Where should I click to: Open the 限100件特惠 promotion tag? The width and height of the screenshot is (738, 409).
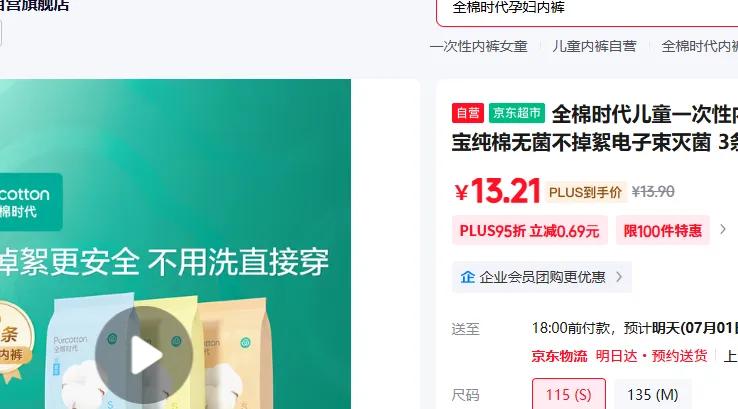pyautogui.click(x=662, y=231)
